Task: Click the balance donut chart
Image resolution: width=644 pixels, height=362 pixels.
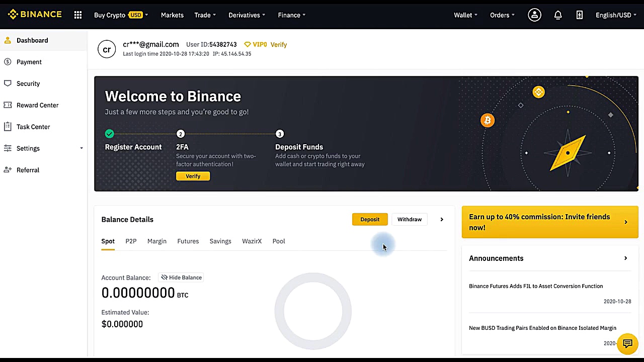Action: [313, 311]
